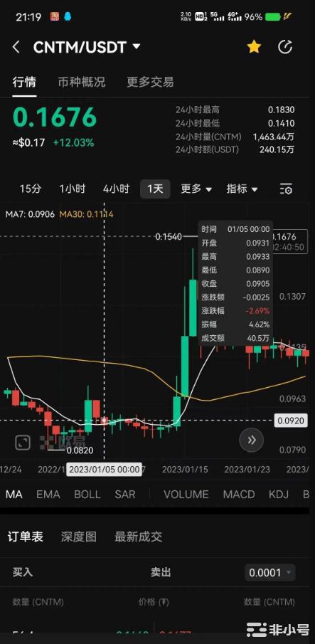The height and width of the screenshot is (644, 315).
Task: Toggle the KDJ sub-indicator
Action: point(279,495)
